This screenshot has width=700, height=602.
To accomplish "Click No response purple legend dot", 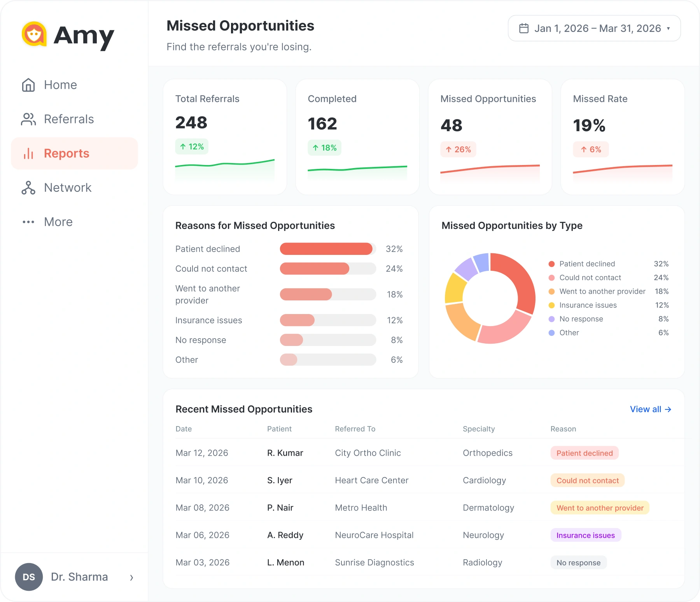I will (551, 319).
